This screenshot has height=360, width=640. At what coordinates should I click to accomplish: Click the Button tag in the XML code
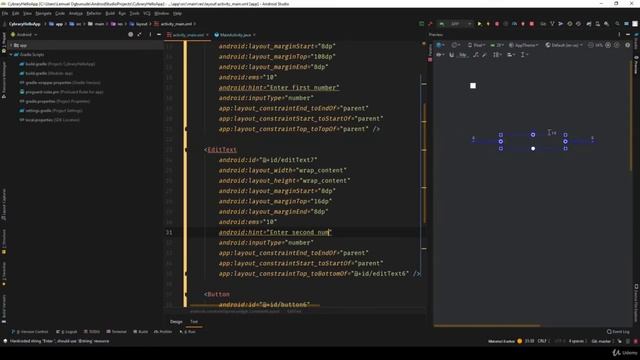[x=218, y=294]
